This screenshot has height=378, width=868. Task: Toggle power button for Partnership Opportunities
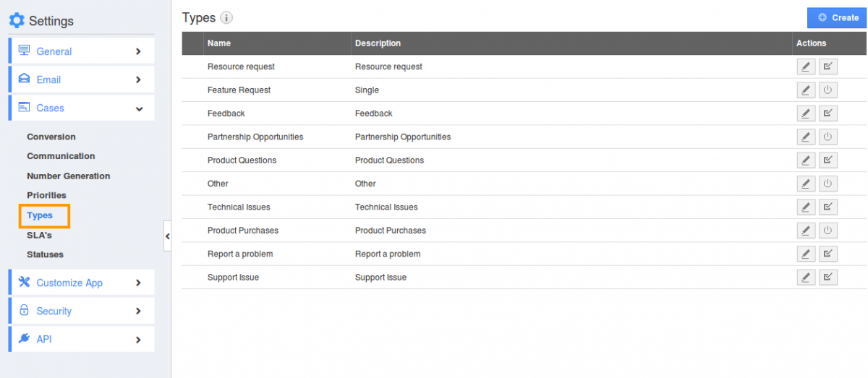(x=828, y=137)
